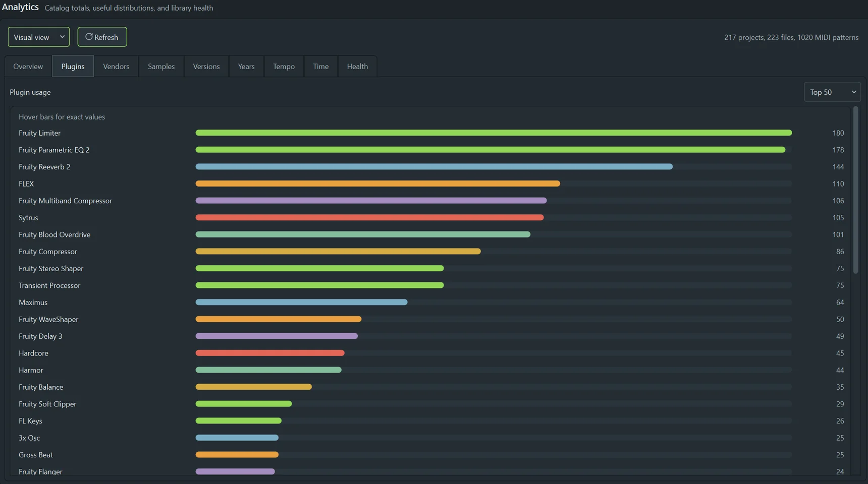Viewport: 868px width, 484px height.
Task: Click the Plugin usage heading
Action: (x=30, y=92)
